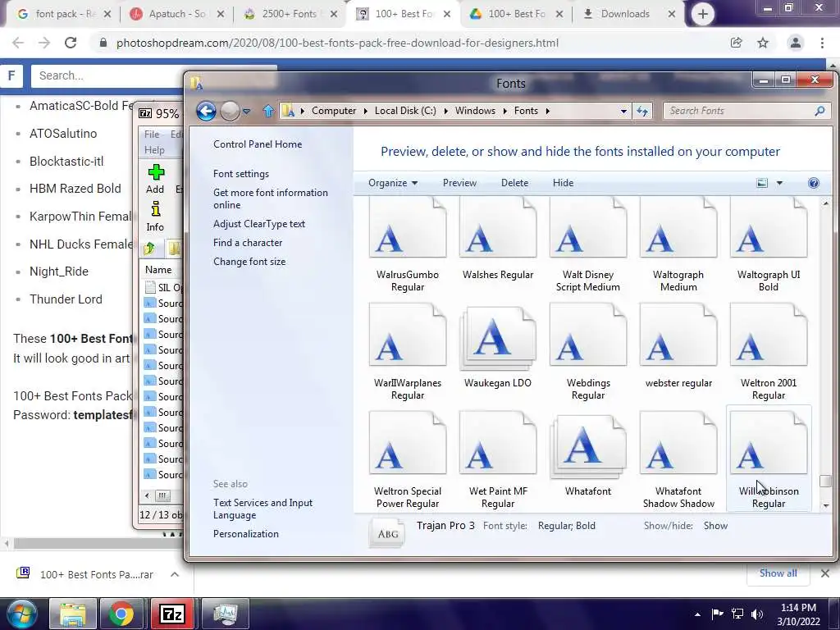Open Personalization link
The image size is (840, 630).
(246, 534)
